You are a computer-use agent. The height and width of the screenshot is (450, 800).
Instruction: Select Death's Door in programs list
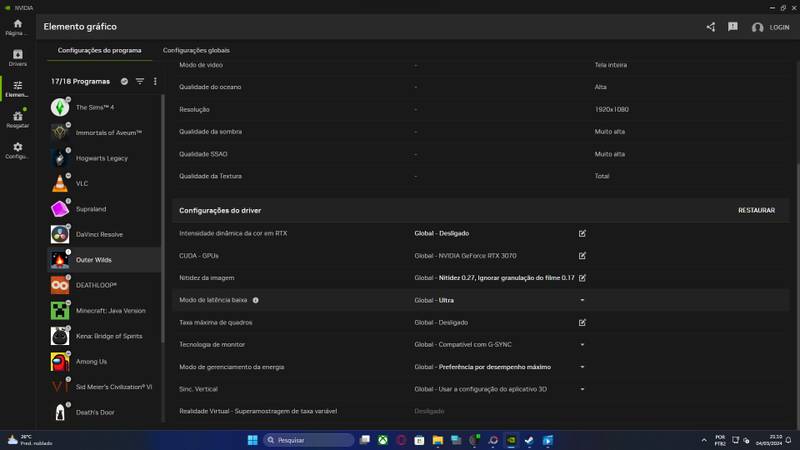pos(104,412)
